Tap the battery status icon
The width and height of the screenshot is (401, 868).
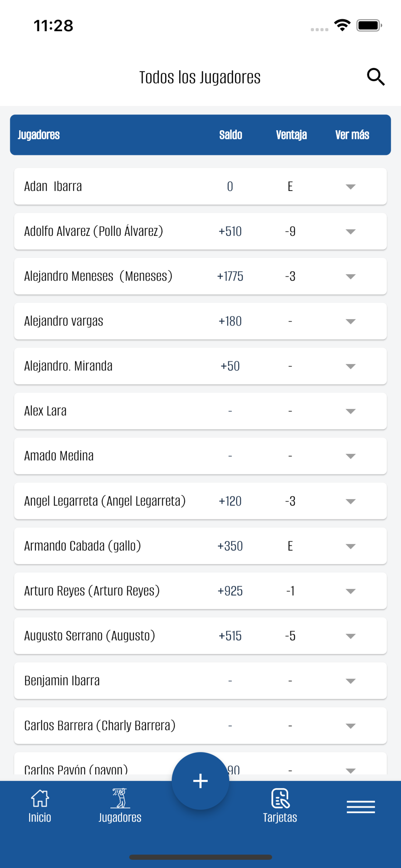click(x=369, y=25)
